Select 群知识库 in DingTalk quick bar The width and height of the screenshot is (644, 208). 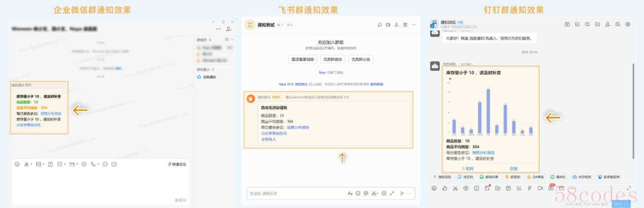pos(489,177)
